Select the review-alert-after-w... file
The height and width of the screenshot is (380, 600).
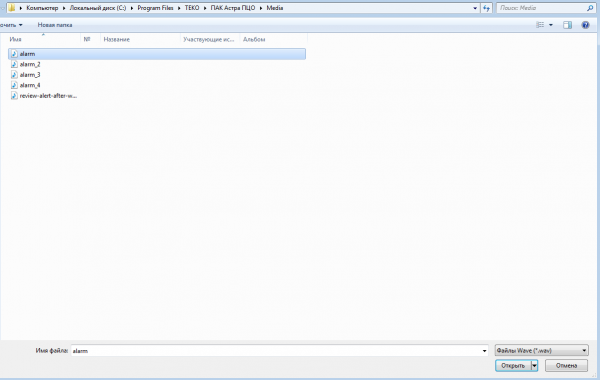tap(44, 96)
